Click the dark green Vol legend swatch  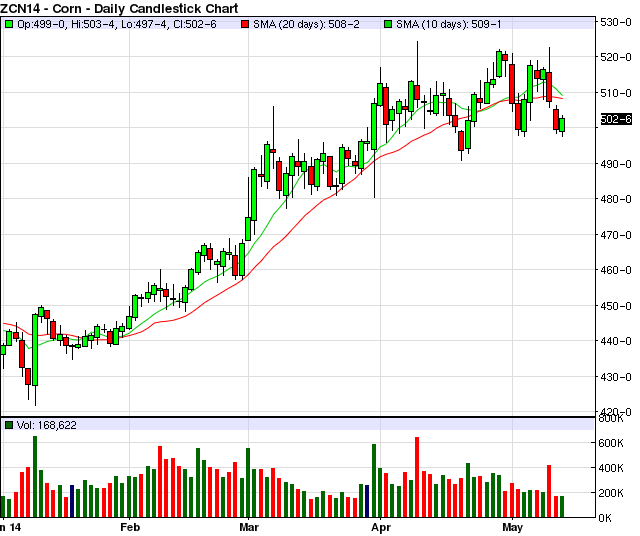pos(9,425)
